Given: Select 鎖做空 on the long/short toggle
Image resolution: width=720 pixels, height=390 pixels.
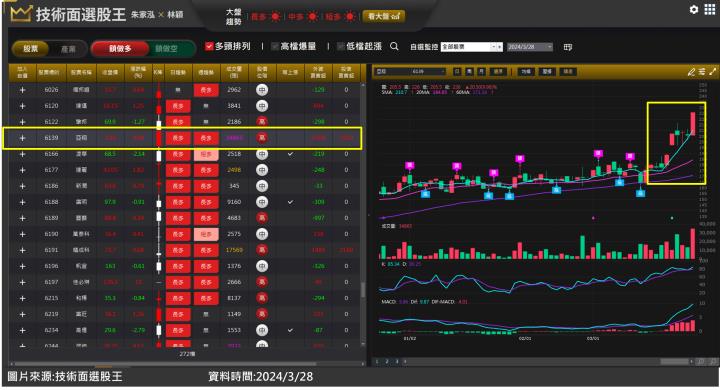Looking at the screenshot, I should click(x=166, y=49).
